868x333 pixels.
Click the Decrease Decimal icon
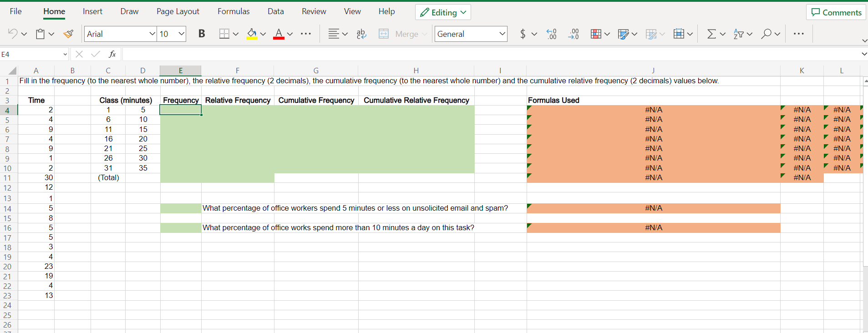click(x=574, y=34)
